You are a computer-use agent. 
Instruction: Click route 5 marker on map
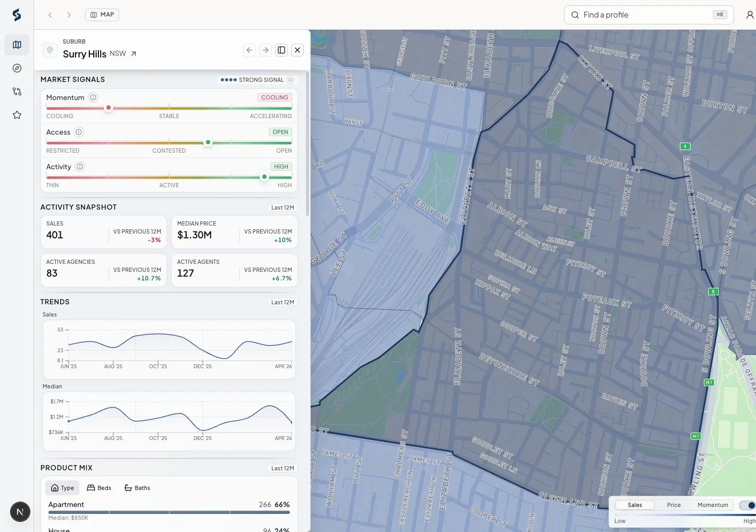click(713, 292)
